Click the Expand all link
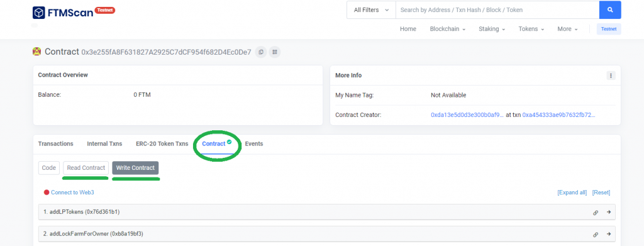This screenshot has height=246, width=644. [x=572, y=192]
